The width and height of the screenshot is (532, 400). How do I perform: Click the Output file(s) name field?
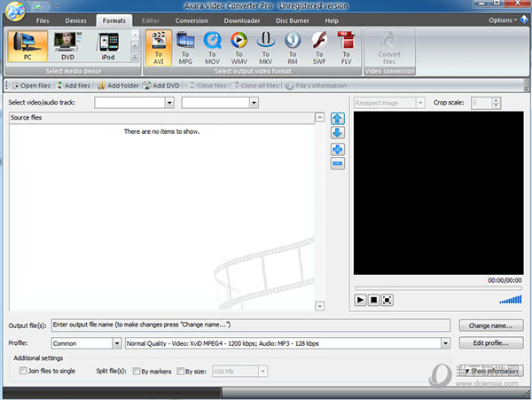pos(251,325)
